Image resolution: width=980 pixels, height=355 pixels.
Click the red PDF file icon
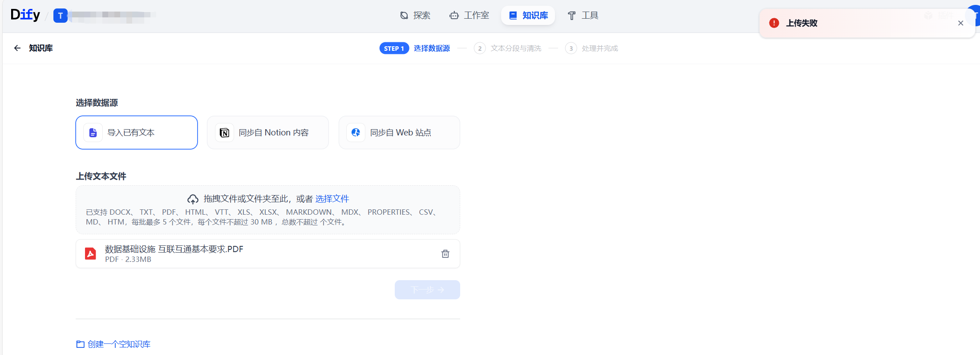coord(90,253)
